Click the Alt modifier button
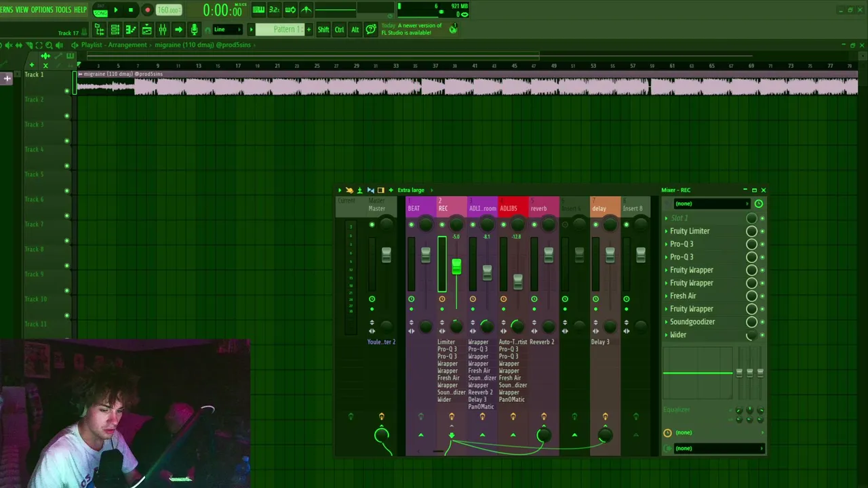 [355, 29]
